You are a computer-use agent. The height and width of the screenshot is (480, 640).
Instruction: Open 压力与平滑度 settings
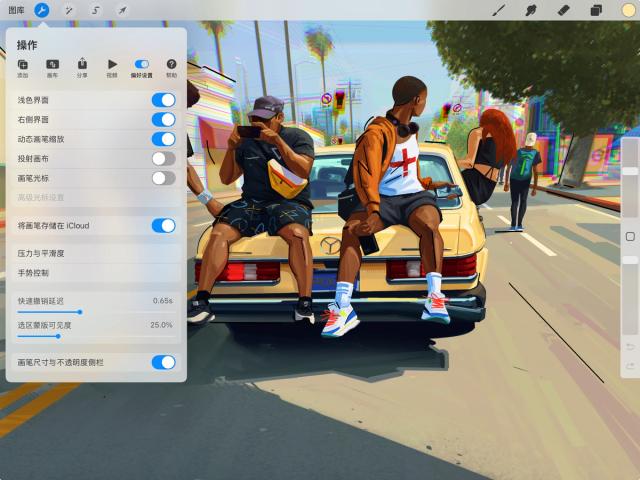click(x=96, y=253)
